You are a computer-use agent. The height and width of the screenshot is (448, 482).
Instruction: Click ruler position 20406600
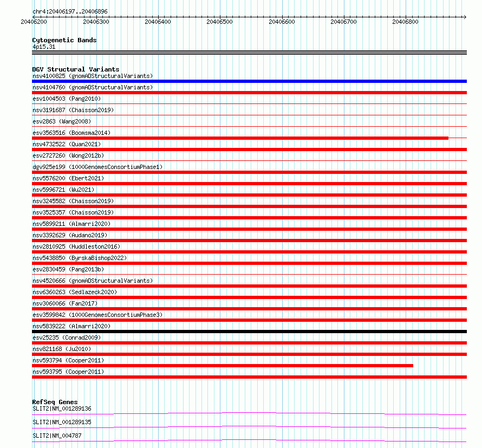[282, 22]
